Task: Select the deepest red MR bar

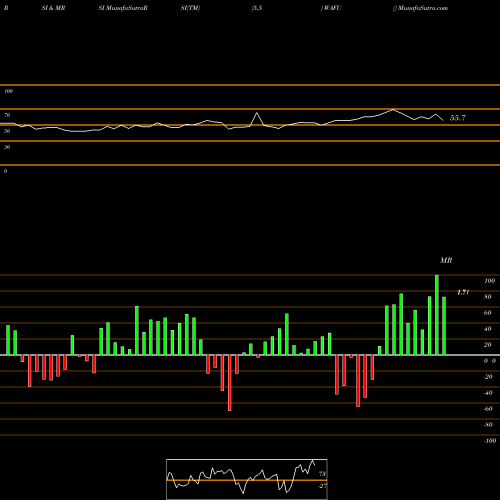Action: (x=230, y=383)
